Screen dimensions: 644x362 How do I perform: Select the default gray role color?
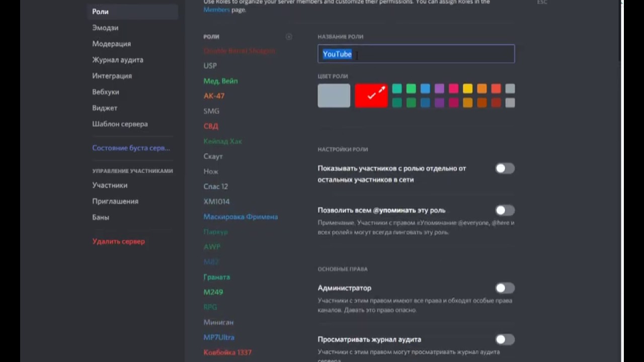click(x=334, y=96)
